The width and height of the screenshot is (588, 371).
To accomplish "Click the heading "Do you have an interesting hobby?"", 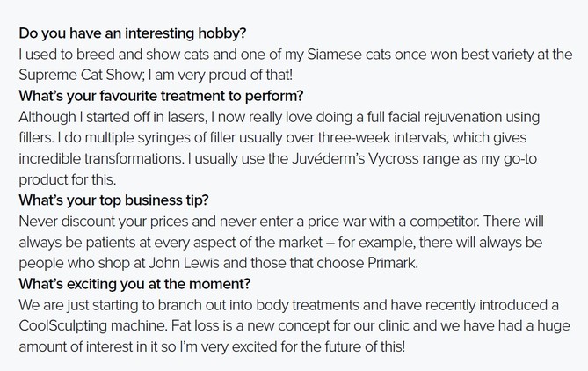I will (133, 33).
